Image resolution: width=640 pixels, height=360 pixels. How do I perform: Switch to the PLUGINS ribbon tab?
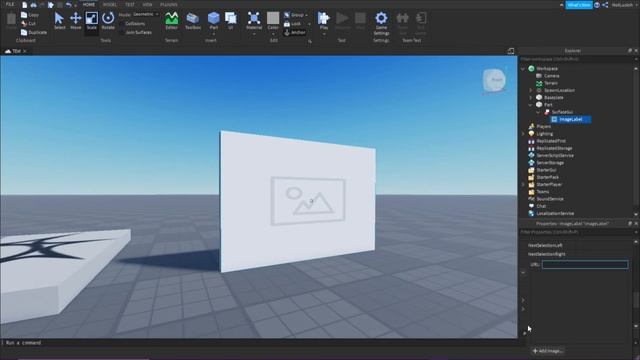pos(169,4)
